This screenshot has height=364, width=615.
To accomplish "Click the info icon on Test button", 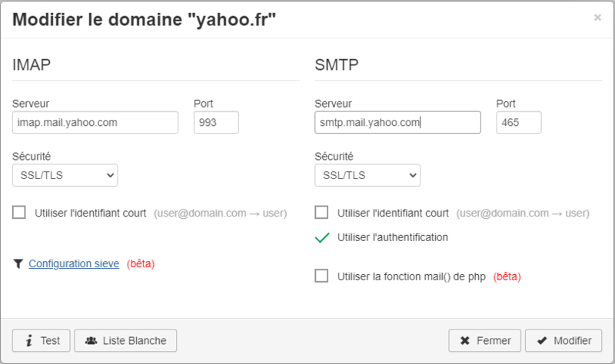I will [x=28, y=340].
